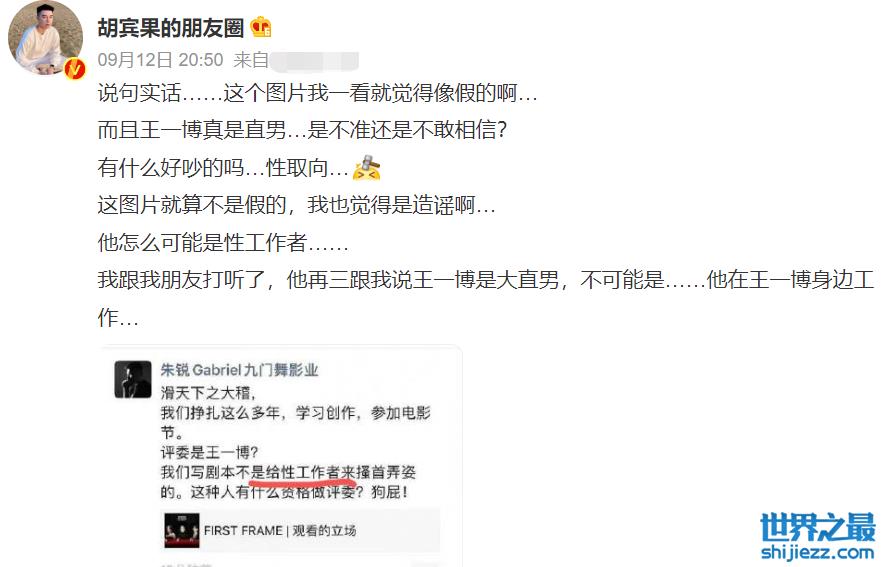This screenshot has height=567, width=885.
Task: Click the hammer emoji after 性取向
Action: pos(366,168)
